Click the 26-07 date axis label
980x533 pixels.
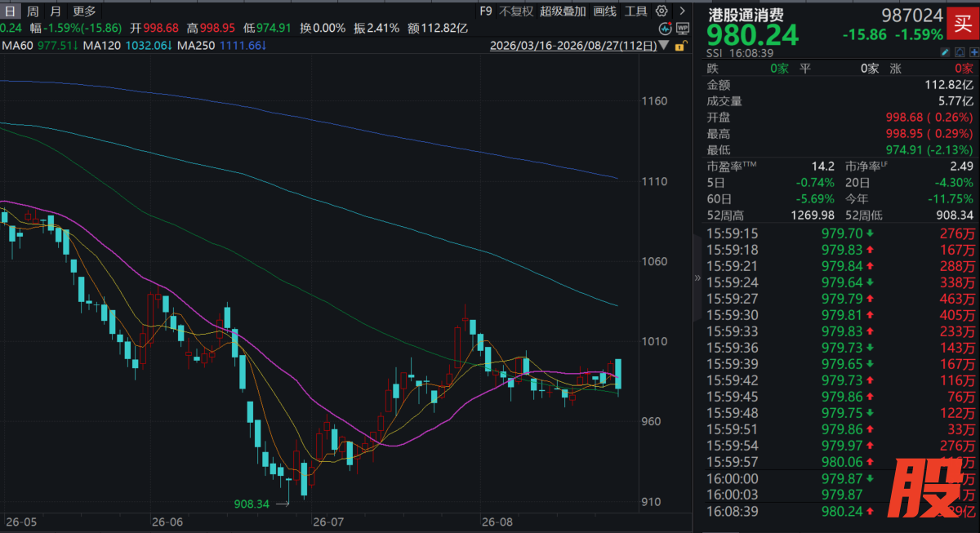[328, 521]
